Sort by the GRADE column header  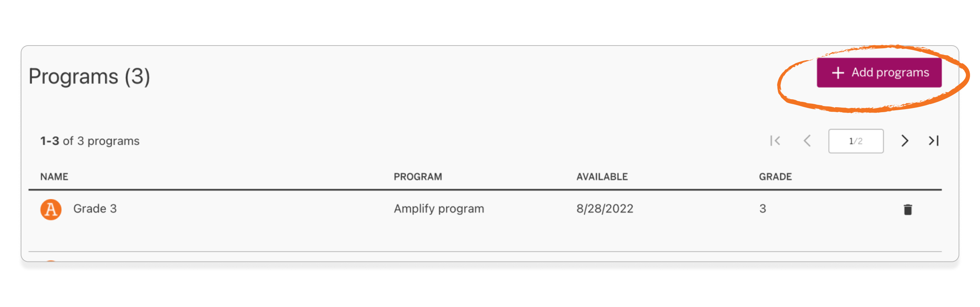775,177
